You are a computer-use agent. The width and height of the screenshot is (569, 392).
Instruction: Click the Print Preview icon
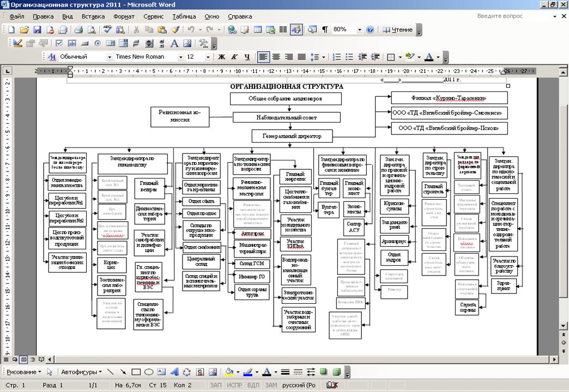tap(90, 30)
